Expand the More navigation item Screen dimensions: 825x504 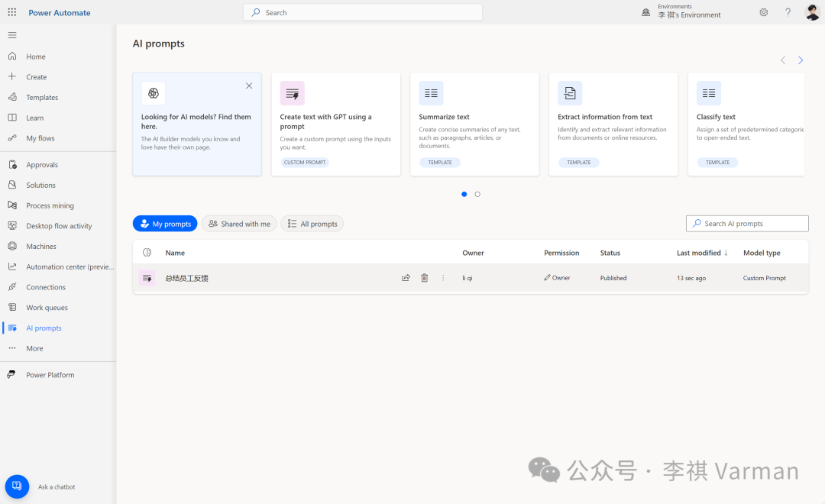[x=34, y=348]
